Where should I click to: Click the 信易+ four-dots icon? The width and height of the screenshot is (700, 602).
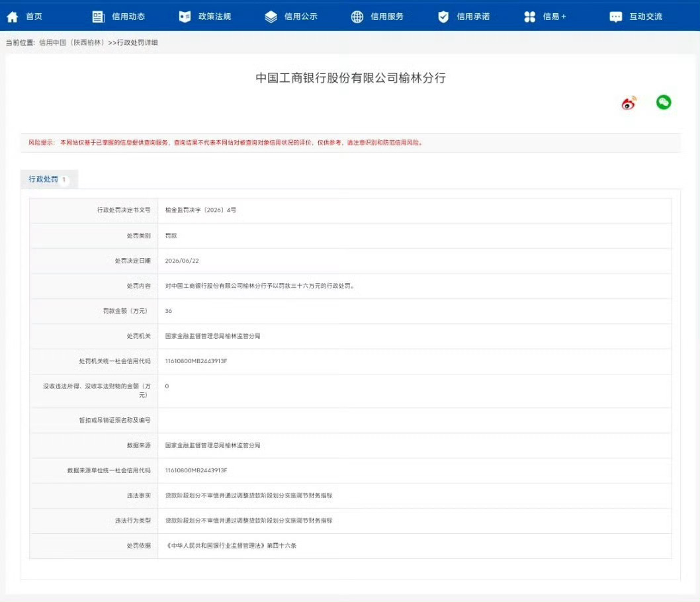point(529,17)
